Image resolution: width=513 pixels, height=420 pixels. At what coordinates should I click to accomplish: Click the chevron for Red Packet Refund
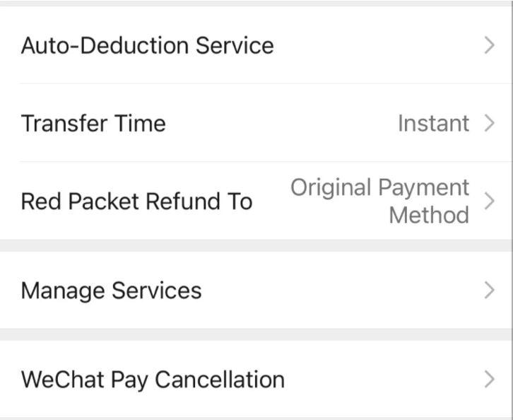[490, 202]
